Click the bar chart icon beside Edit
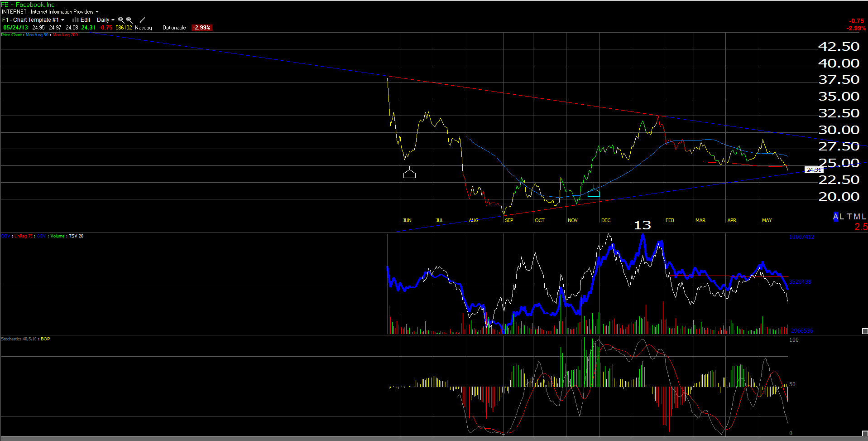Image resolution: width=868 pixels, height=441 pixels. point(75,20)
